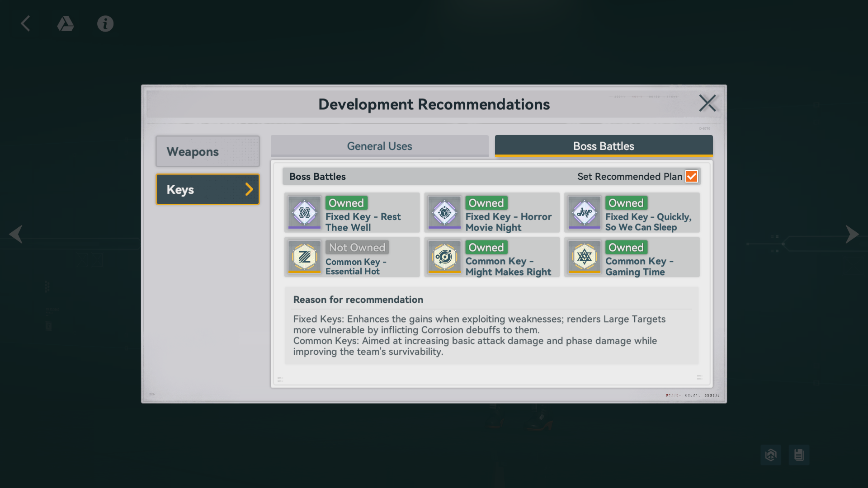Image resolution: width=868 pixels, height=488 pixels.
Task: Click the hexagon cube icon bottom right
Action: [x=771, y=455]
